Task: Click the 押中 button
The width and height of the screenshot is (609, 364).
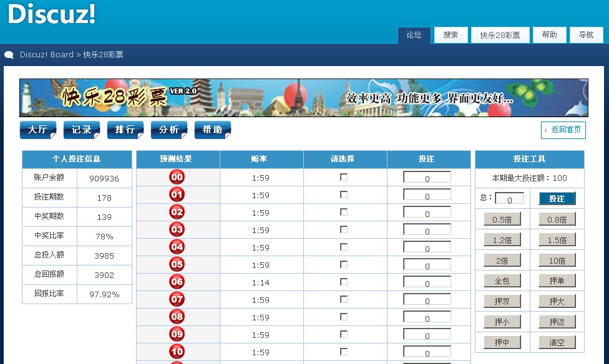Action: tap(502, 342)
